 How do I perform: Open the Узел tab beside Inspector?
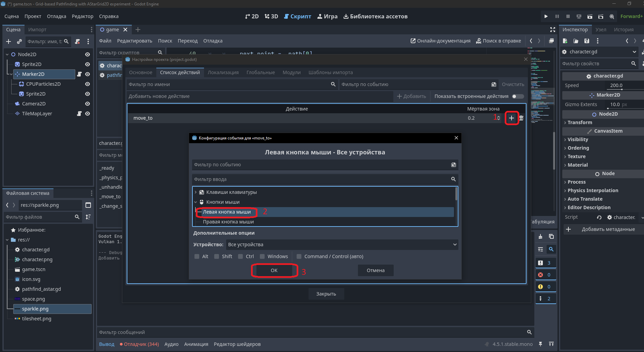coord(601,30)
